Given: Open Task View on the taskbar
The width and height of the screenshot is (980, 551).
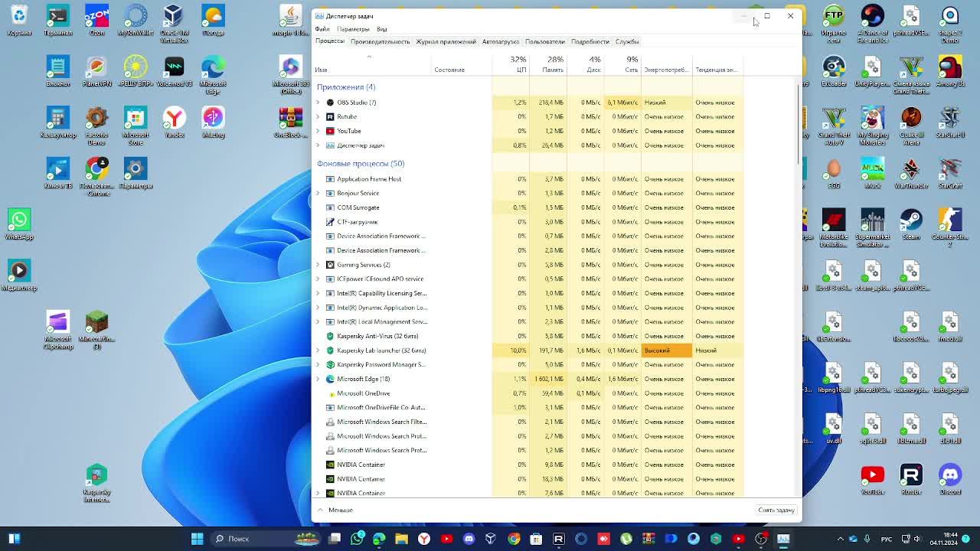Looking at the screenshot, I should point(335,539).
